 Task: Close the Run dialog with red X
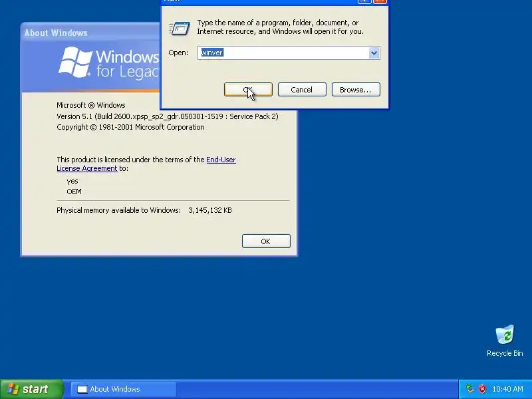pyautogui.click(x=380, y=1)
